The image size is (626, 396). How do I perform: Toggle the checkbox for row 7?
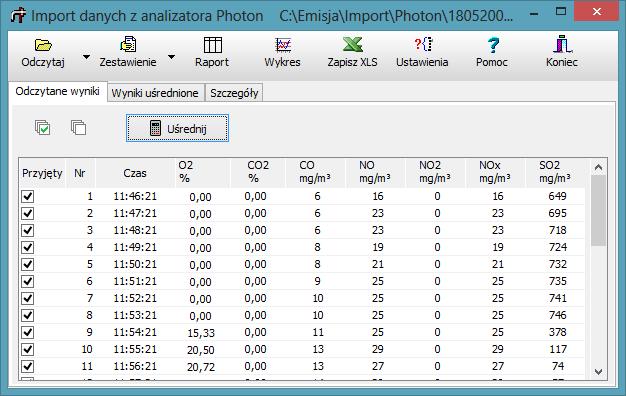tap(28, 298)
